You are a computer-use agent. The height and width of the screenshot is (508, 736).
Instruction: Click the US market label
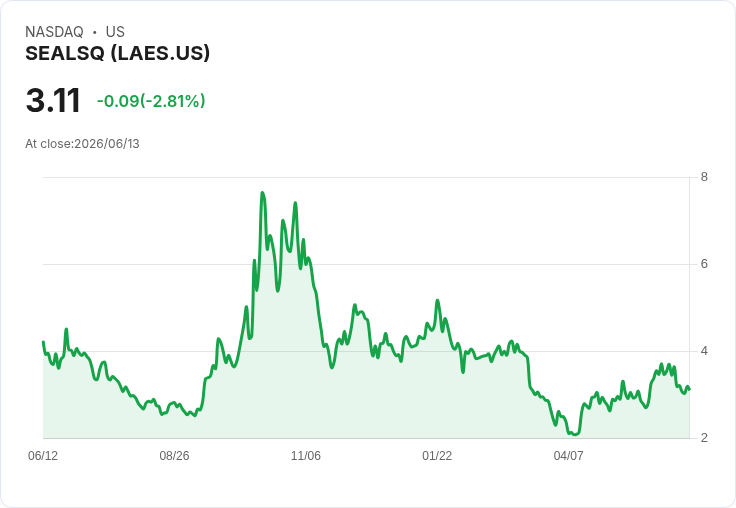[115, 32]
